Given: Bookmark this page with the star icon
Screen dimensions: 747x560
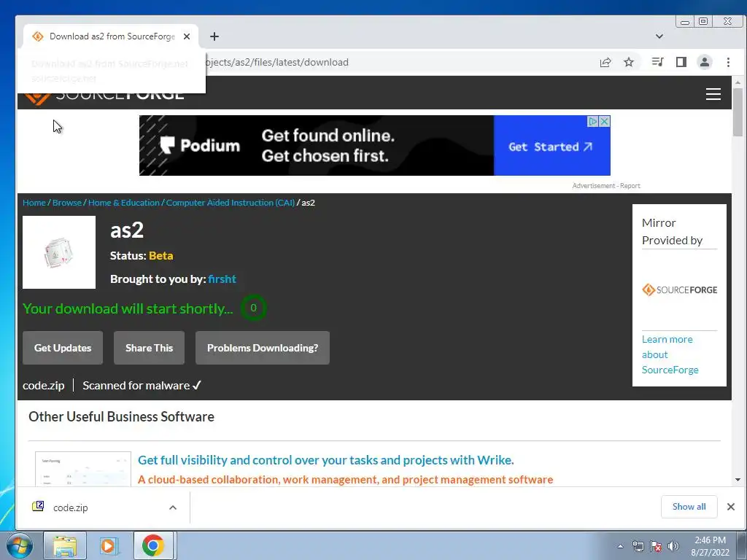Looking at the screenshot, I should point(629,63).
